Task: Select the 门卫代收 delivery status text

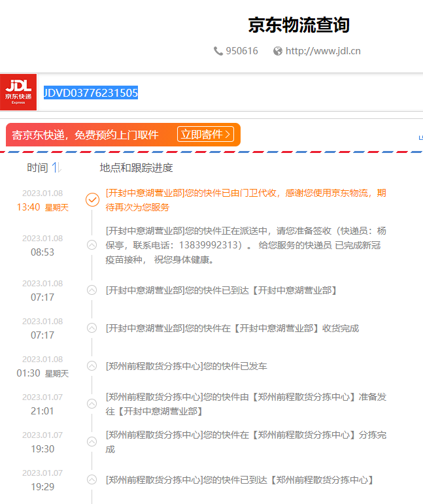Action: [246, 200]
